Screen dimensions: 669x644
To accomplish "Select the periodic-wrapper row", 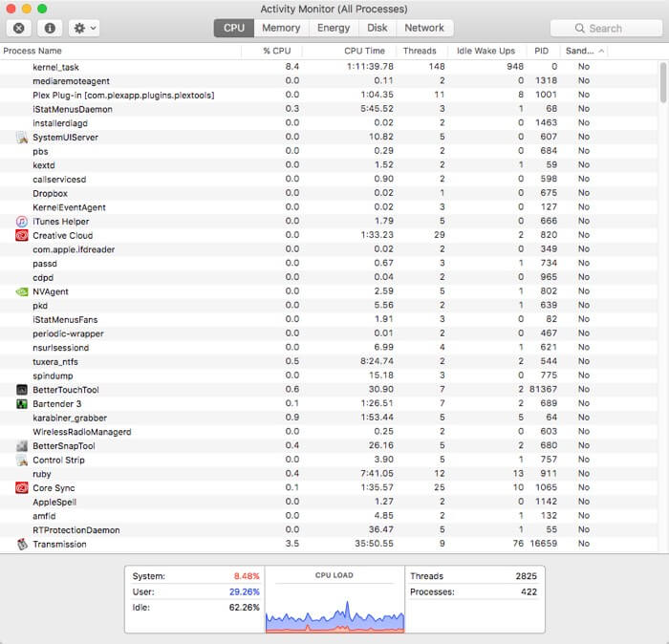I will pos(329,333).
